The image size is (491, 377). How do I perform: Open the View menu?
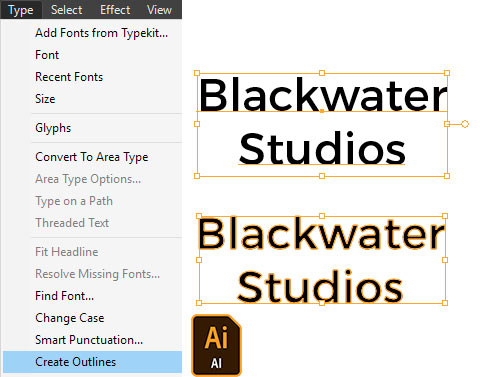(159, 10)
